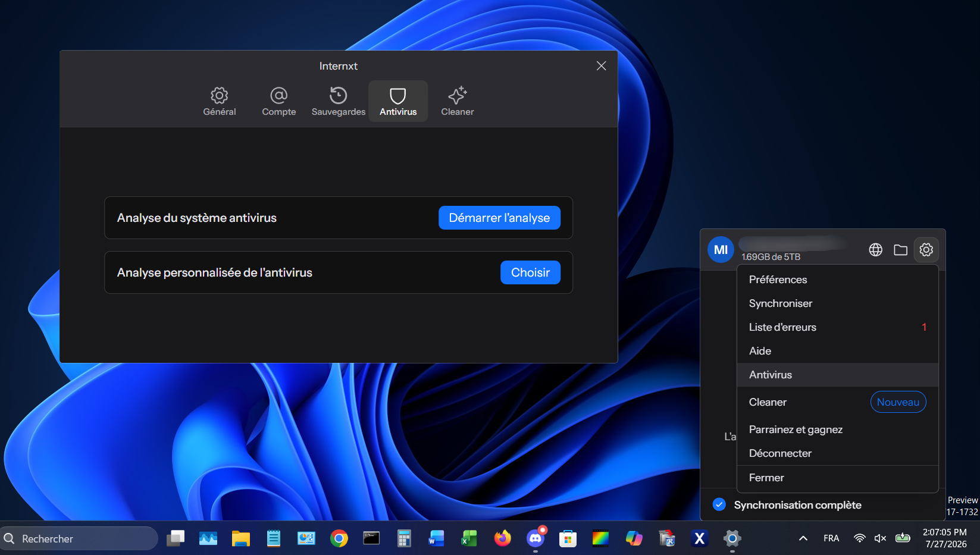The width and height of the screenshot is (980, 555).
Task: Choose Cleaner menu entry
Action: (837, 402)
